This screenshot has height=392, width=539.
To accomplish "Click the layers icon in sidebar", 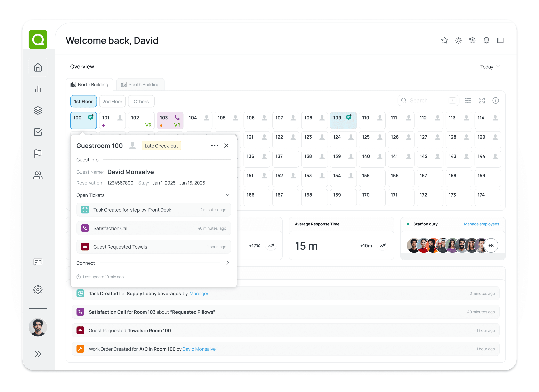I will pyautogui.click(x=38, y=110).
